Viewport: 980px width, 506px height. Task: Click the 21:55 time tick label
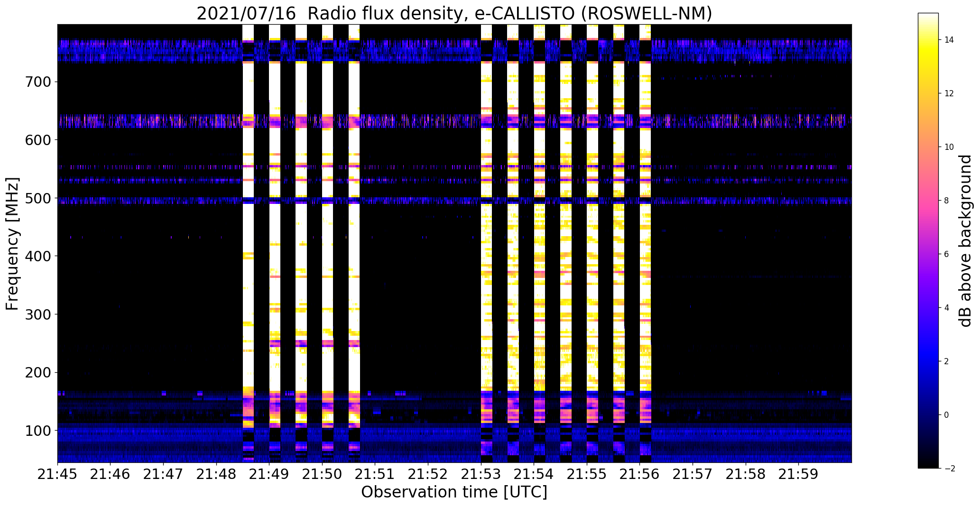tap(587, 474)
